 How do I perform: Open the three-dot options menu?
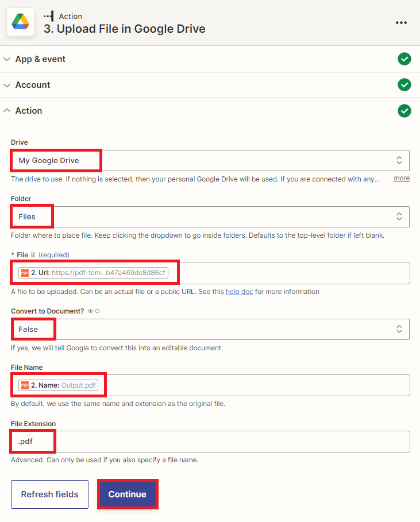tap(401, 22)
